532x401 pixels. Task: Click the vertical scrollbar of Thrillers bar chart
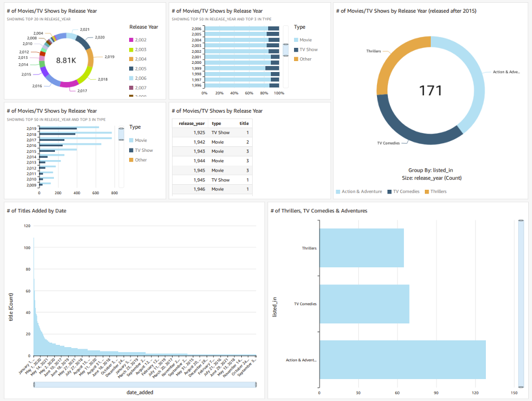click(521, 304)
